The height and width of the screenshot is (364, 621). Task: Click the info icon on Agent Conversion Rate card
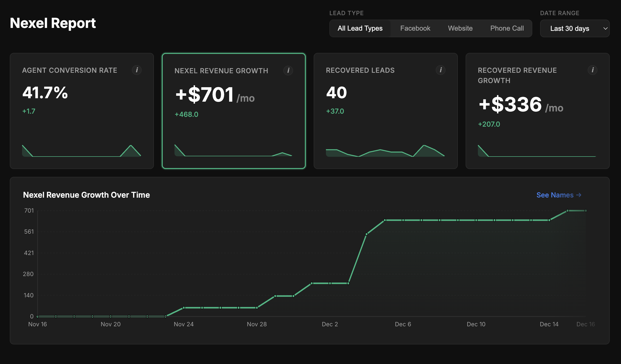click(x=137, y=70)
